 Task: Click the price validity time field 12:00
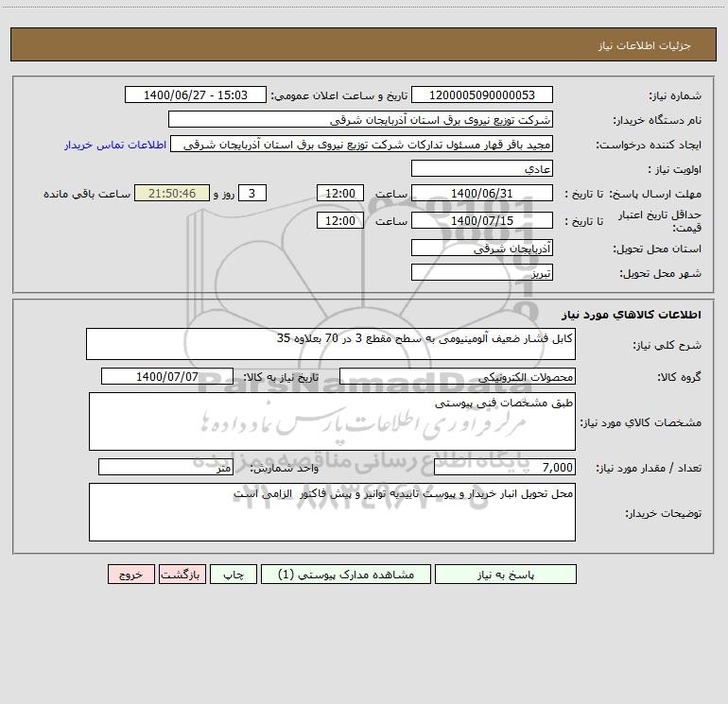tap(339, 220)
